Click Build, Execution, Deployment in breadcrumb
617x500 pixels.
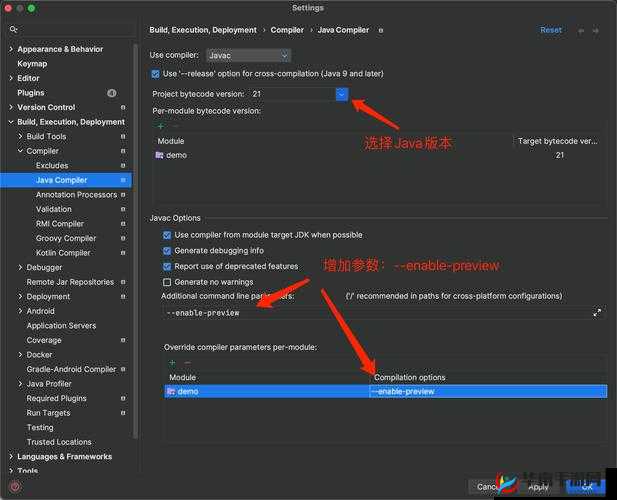pyautogui.click(x=203, y=30)
